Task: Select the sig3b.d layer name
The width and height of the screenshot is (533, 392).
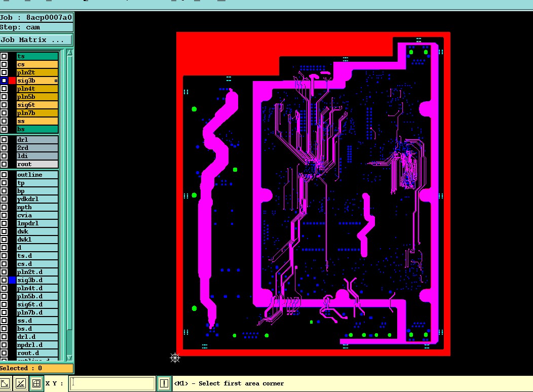Action: coord(37,280)
